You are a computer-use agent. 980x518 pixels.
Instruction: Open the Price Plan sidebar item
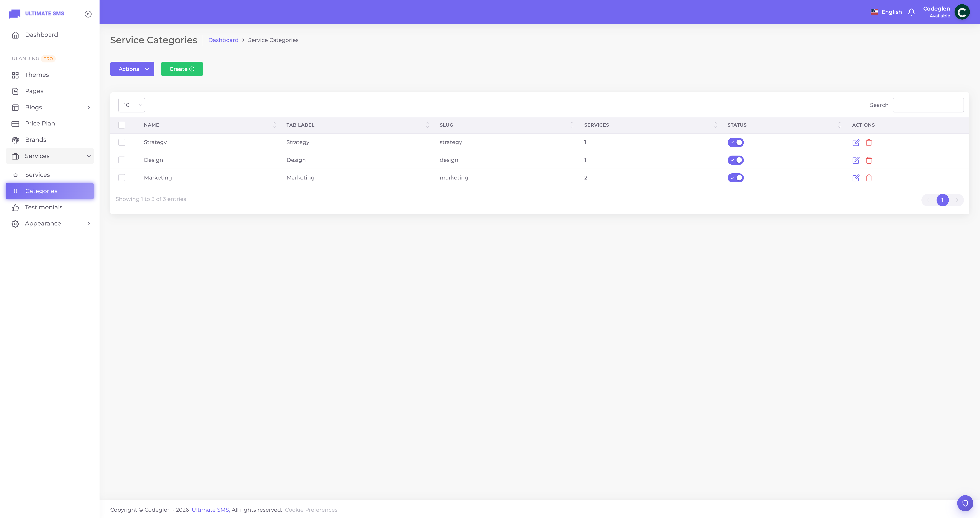(x=50, y=123)
